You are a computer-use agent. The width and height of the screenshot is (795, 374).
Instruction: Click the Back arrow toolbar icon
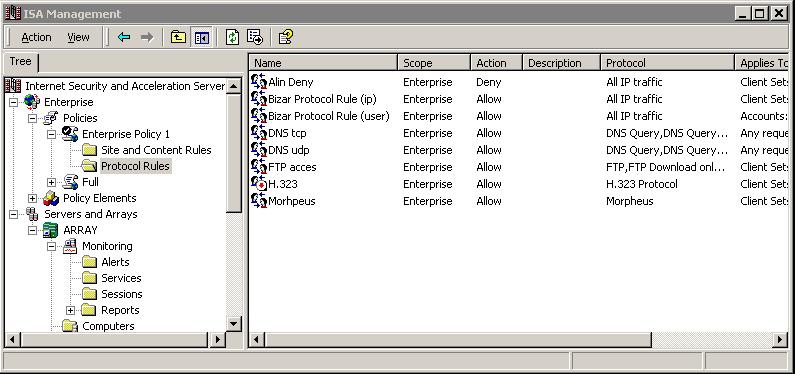coord(124,37)
